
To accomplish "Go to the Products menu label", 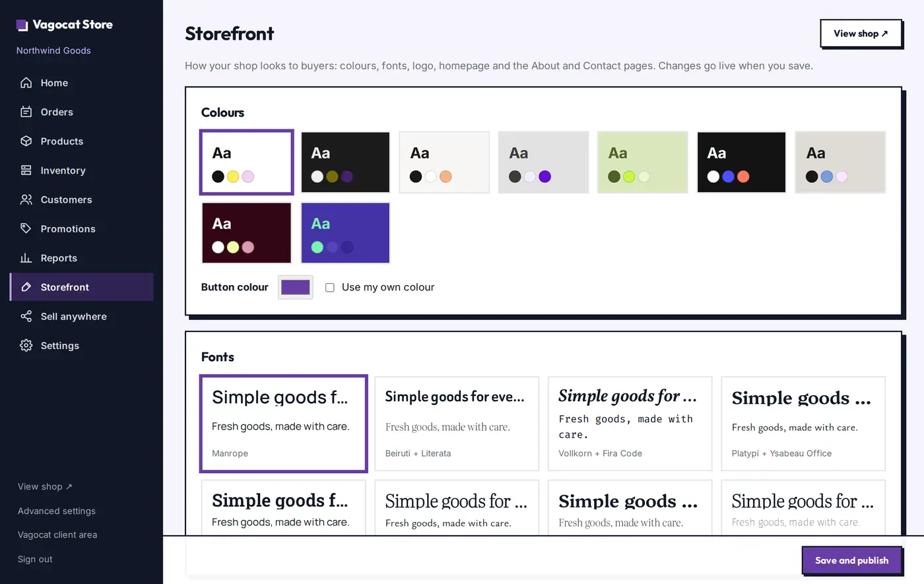I will coord(62,141).
